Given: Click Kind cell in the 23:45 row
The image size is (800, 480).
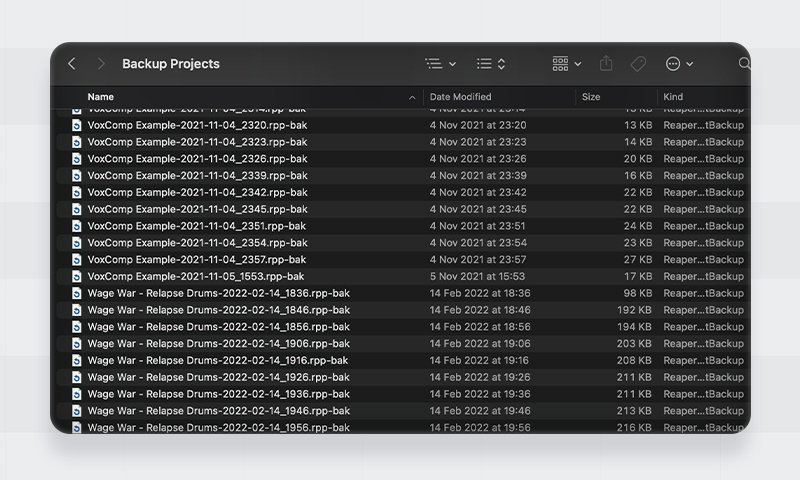Looking at the screenshot, I should tap(704, 209).
